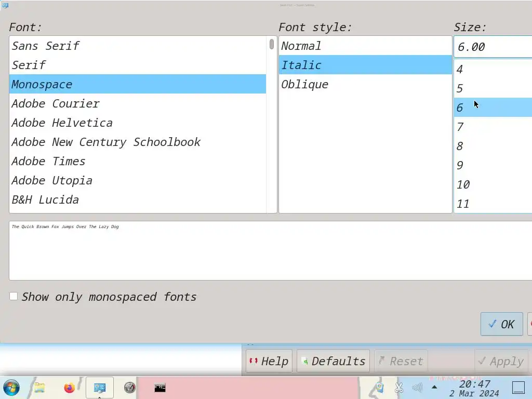Open tray icon left of scissors

click(379, 388)
